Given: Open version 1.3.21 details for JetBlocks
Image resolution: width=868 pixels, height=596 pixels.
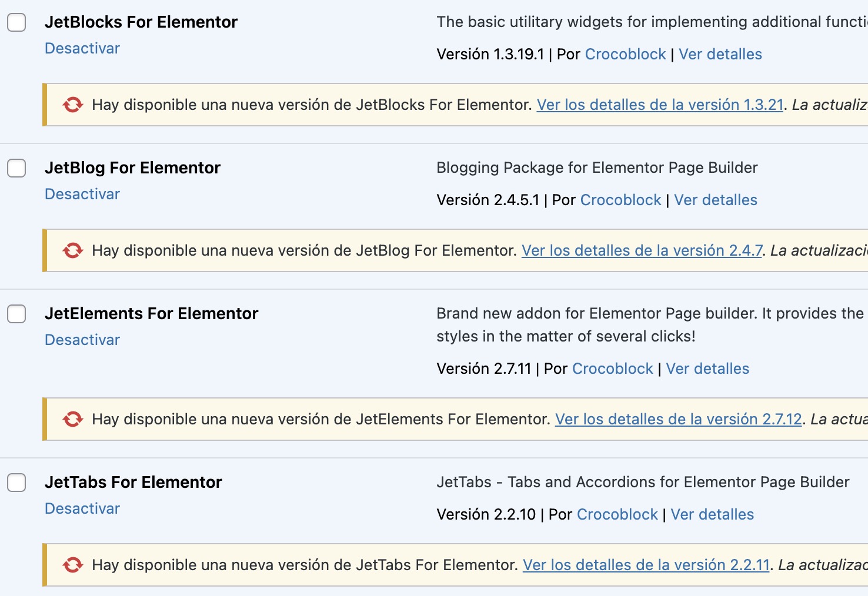Looking at the screenshot, I should (x=660, y=105).
